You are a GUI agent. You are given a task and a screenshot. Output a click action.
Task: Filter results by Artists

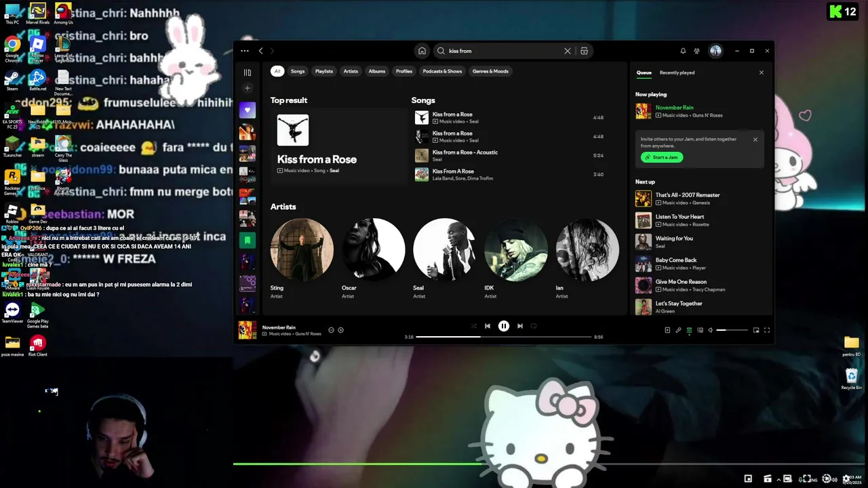[351, 71]
